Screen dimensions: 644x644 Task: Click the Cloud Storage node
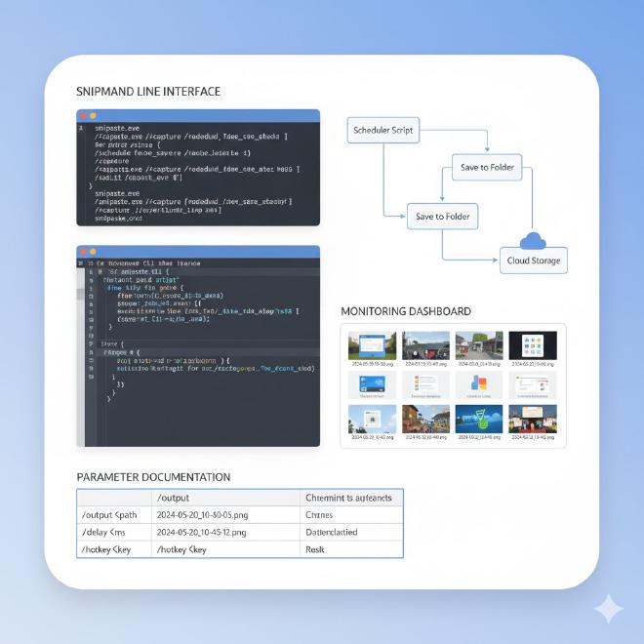[x=534, y=260]
